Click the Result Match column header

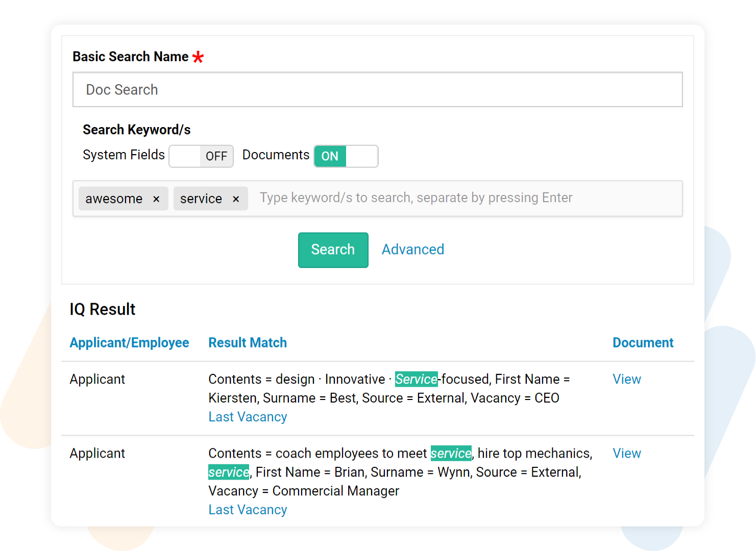(247, 342)
